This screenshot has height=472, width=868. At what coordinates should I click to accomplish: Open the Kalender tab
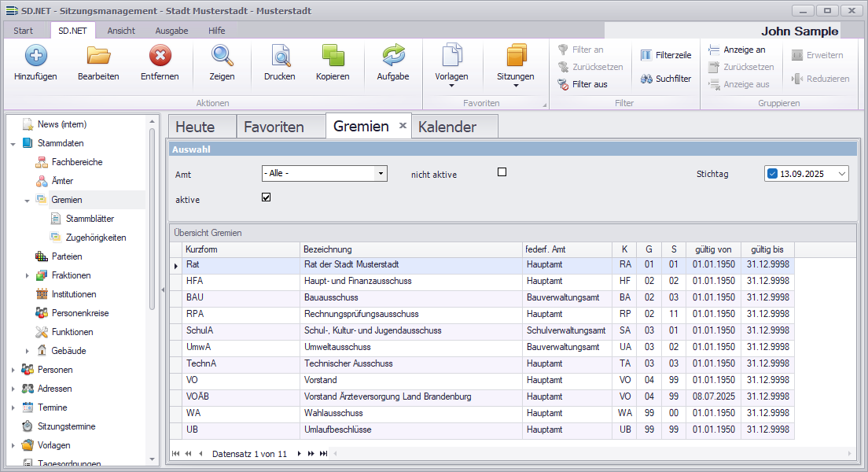click(x=447, y=127)
